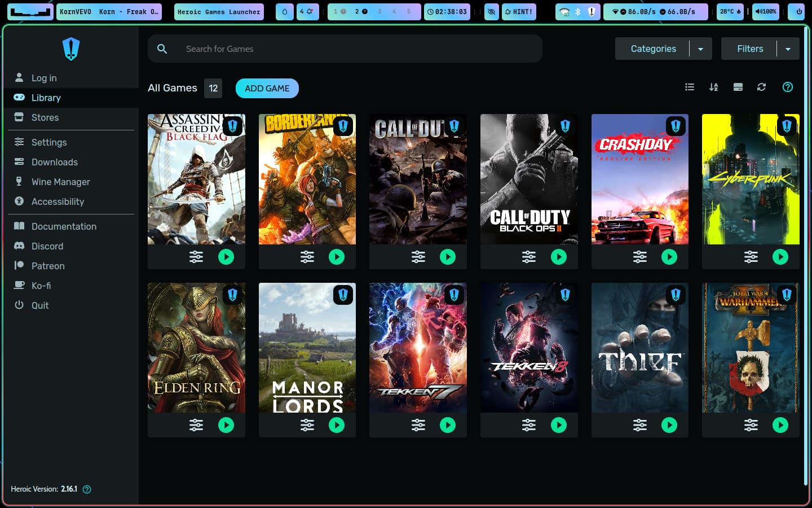Open Total War Warhammer settings icon
Image resolution: width=812 pixels, height=508 pixels.
pos(751,425)
